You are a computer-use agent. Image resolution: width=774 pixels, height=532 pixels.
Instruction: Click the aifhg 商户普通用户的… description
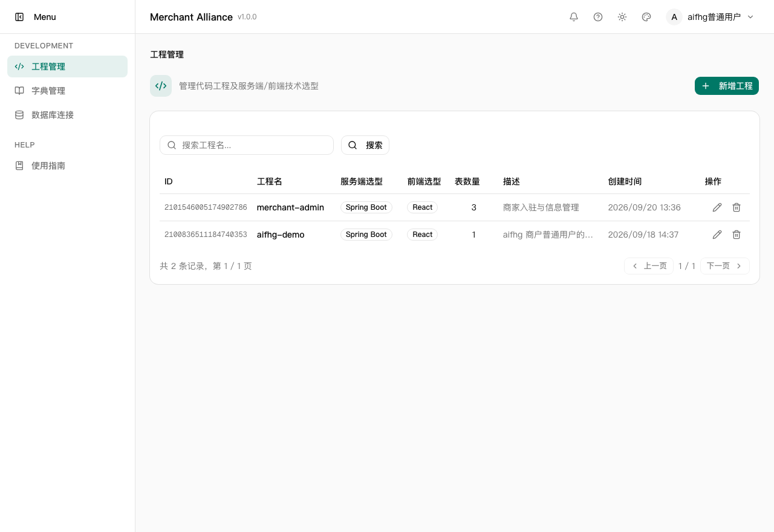tap(548, 235)
